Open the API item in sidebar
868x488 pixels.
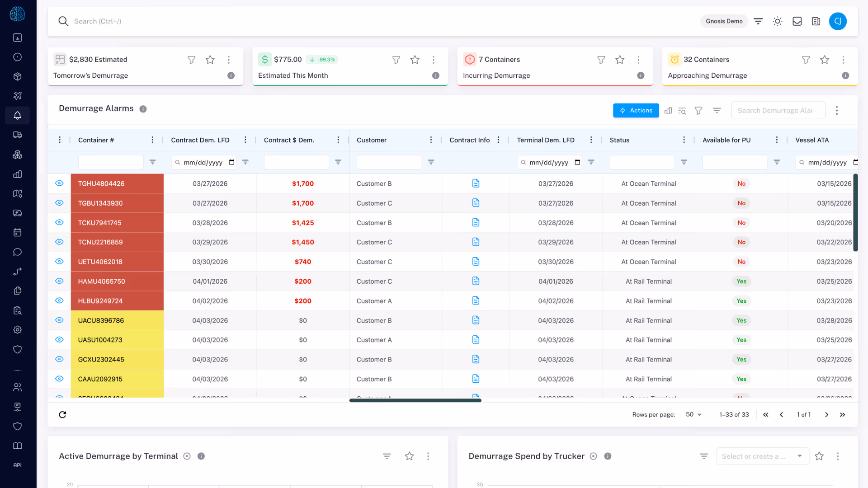tap(17, 465)
